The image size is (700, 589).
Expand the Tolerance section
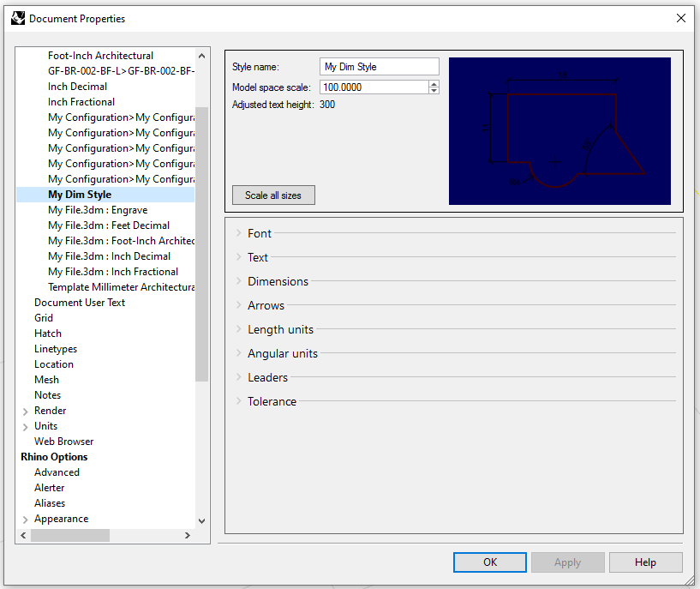click(271, 401)
